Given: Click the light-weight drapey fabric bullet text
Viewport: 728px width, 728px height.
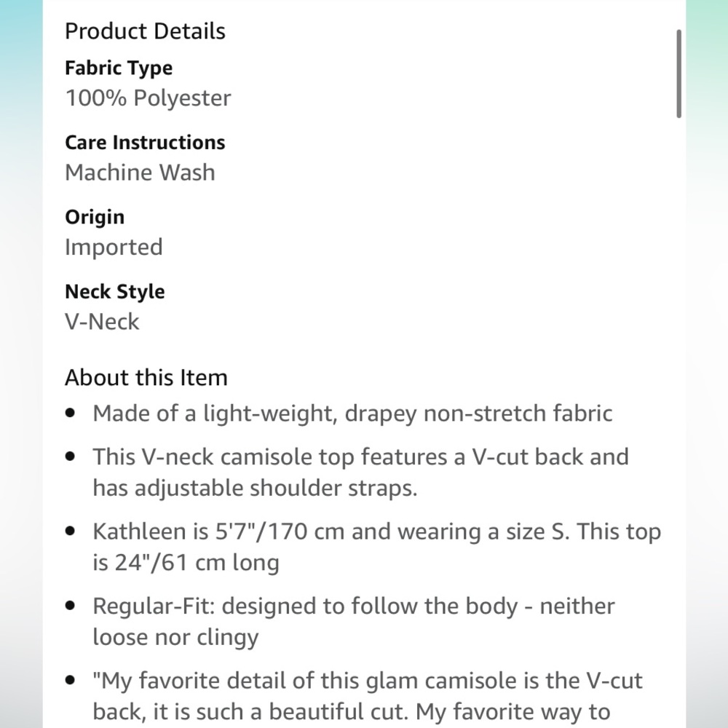Looking at the screenshot, I should [352, 414].
